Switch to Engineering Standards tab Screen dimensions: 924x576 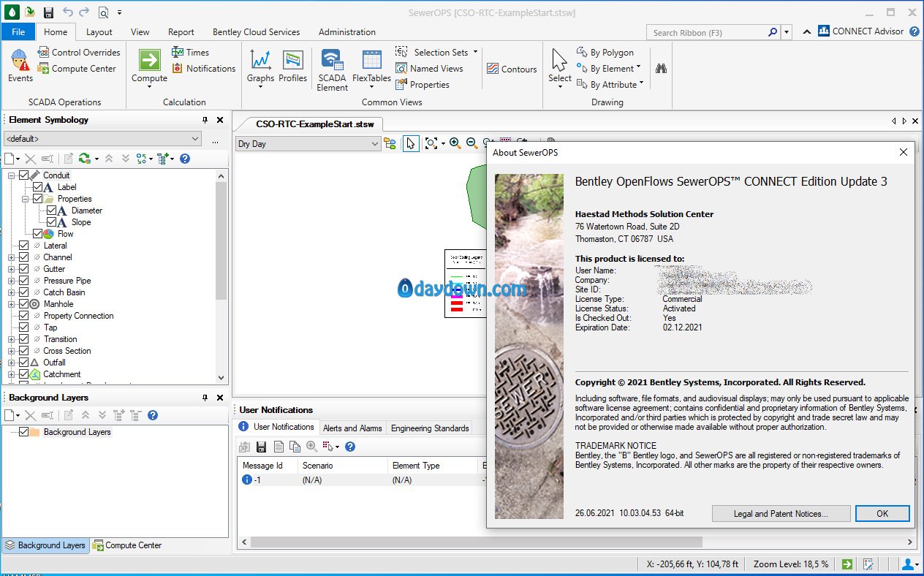click(430, 428)
